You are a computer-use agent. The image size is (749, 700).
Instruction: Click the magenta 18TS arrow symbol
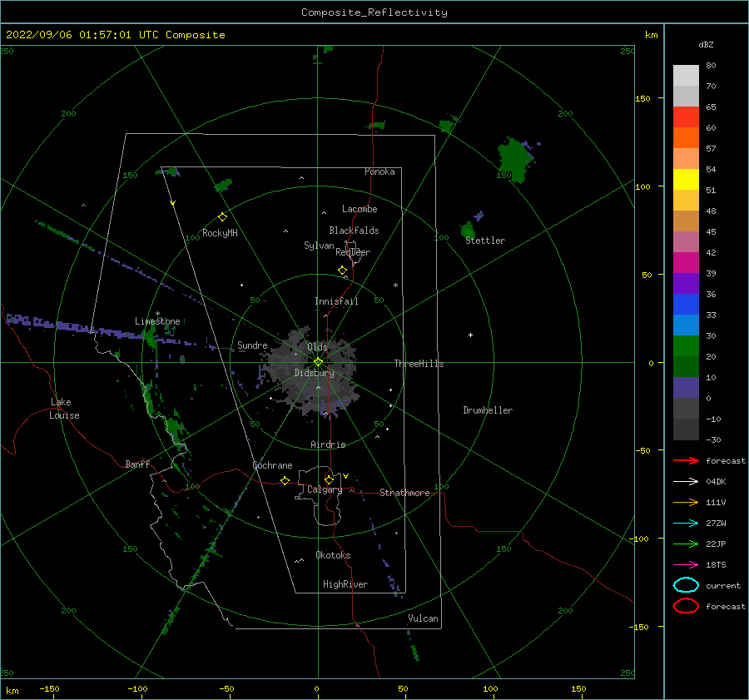click(x=686, y=565)
